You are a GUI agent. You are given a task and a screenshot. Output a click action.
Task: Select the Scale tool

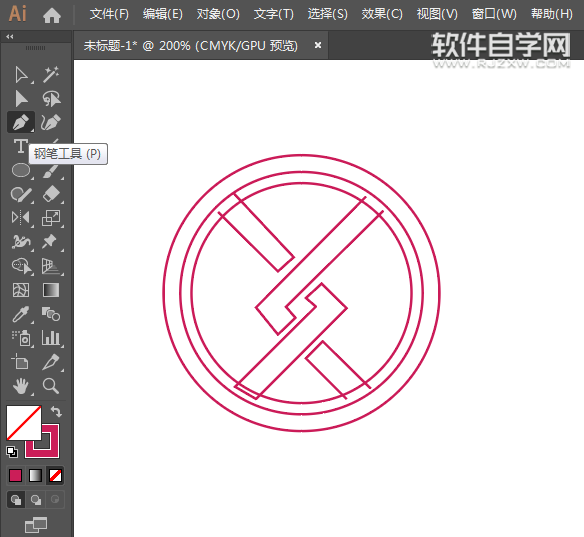(51, 217)
